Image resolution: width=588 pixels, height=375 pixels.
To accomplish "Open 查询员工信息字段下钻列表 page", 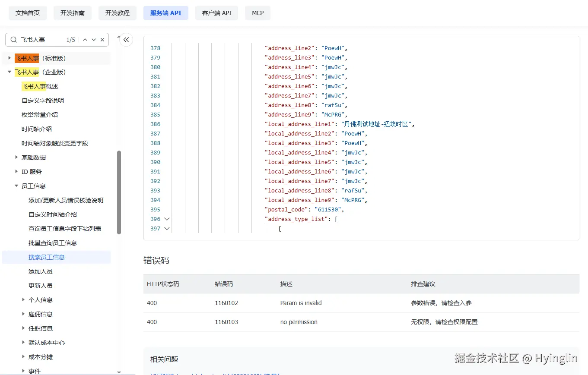I will tap(65, 229).
